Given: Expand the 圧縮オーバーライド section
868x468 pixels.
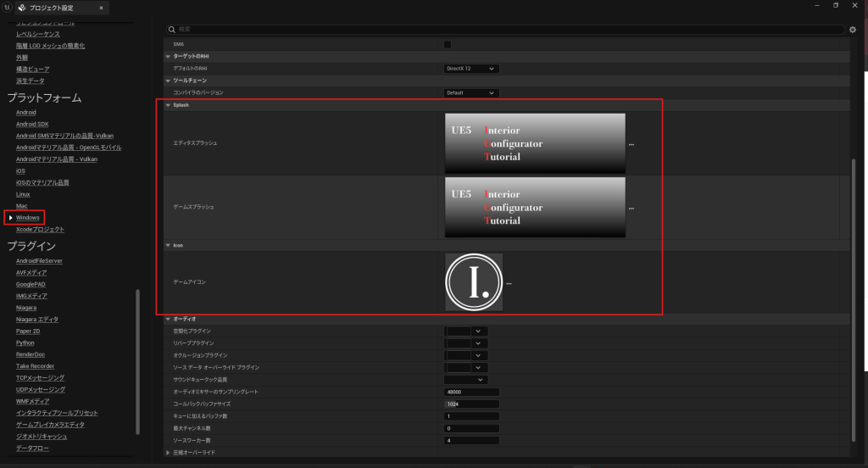Looking at the screenshot, I should [168, 453].
